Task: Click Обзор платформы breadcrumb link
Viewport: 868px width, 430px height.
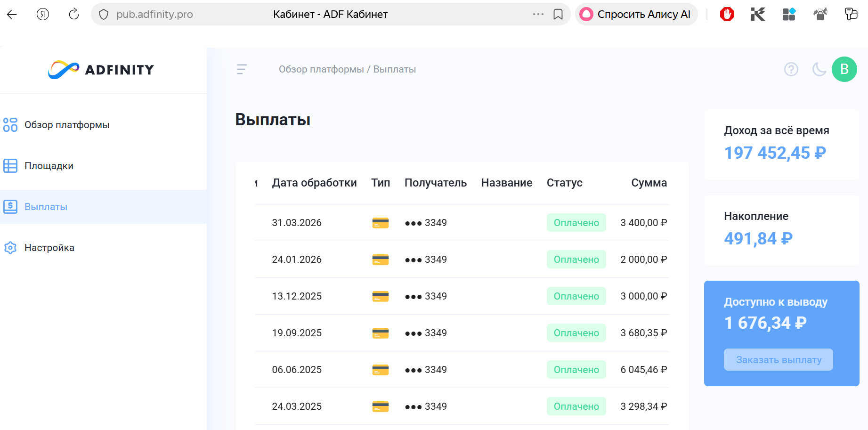Action: click(x=321, y=69)
